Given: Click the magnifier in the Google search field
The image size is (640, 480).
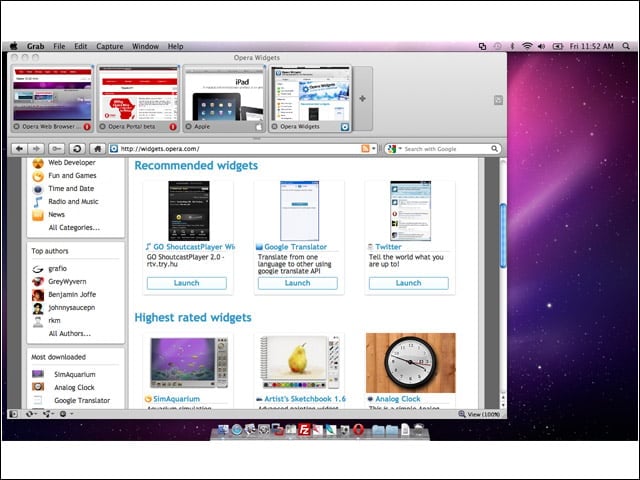Looking at the screenshot, I should (x=494, y=149).
